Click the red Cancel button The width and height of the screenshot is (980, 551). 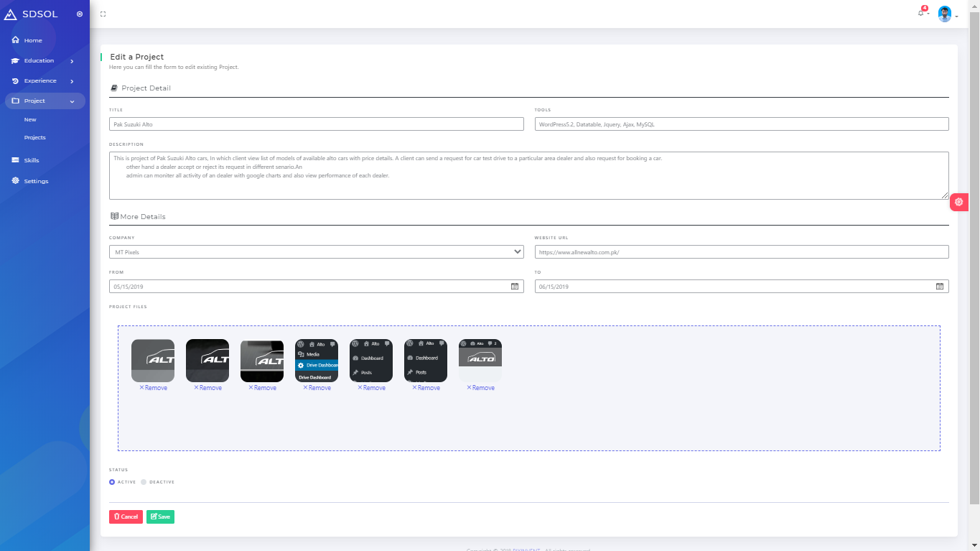point(126,517)
